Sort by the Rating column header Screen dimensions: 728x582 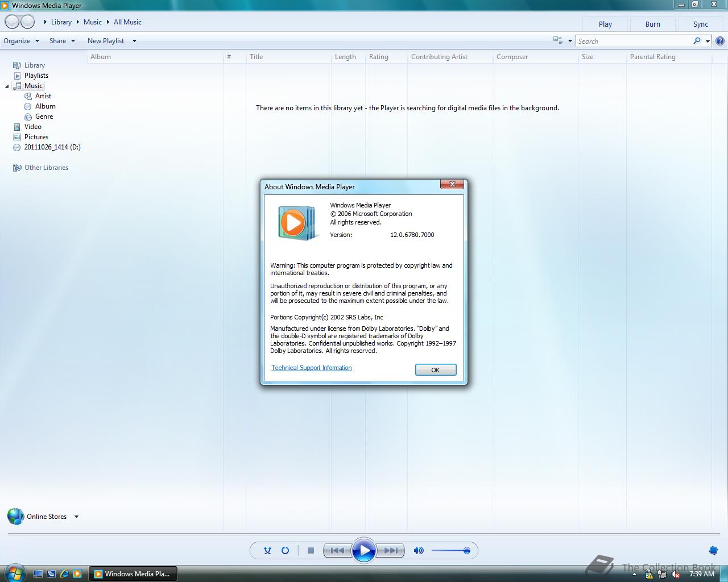click(386, 57)
